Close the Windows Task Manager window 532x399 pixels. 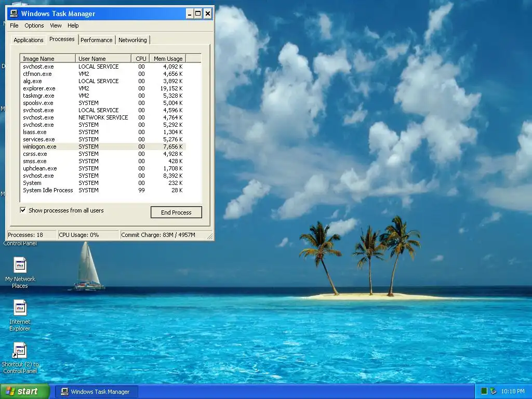[x=208, y=14]
